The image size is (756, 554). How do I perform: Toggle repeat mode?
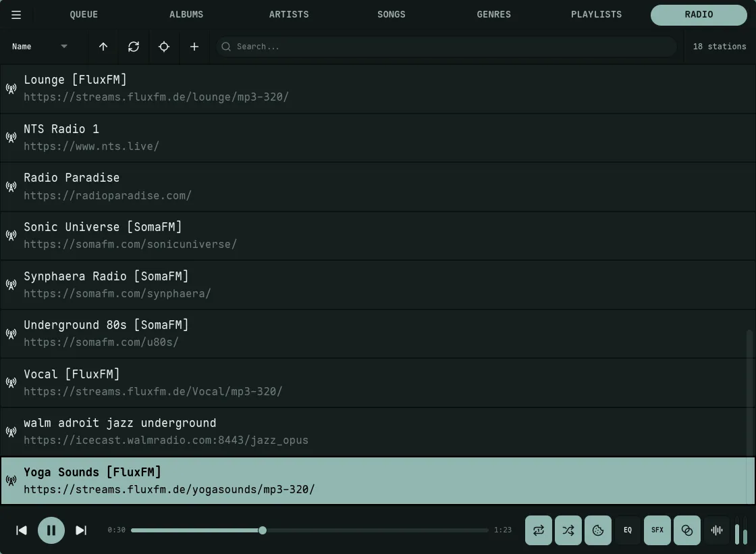coord(539,530)
